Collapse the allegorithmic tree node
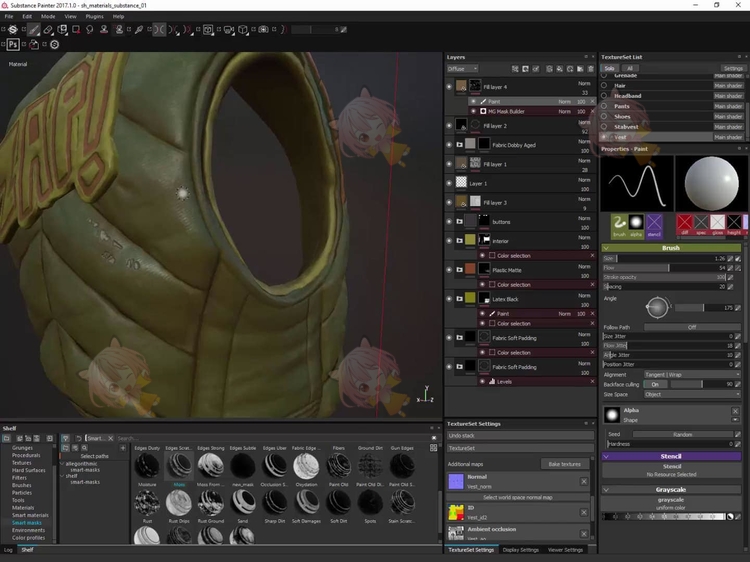This screenshot has height=562, width=750. point(62,464)
